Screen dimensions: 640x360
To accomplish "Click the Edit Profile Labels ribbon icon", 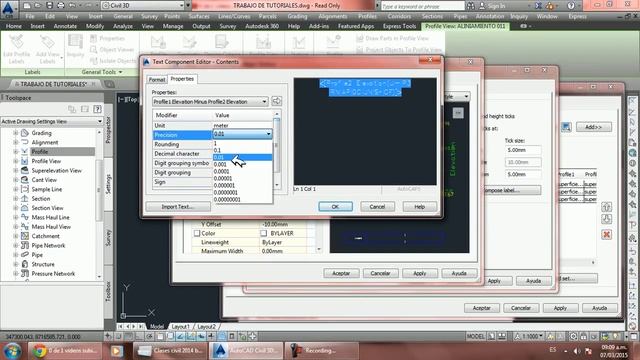I will (16, 42).
